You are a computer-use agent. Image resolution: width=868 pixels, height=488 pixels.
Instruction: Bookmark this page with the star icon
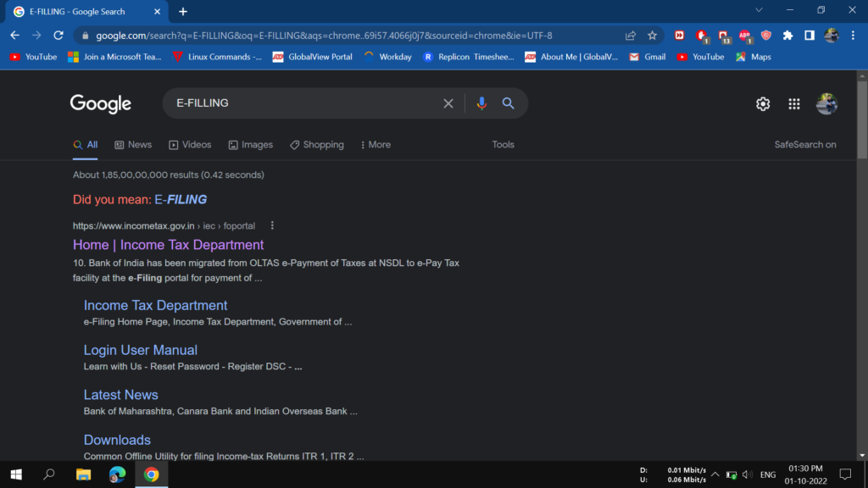(x=652, y=36)
